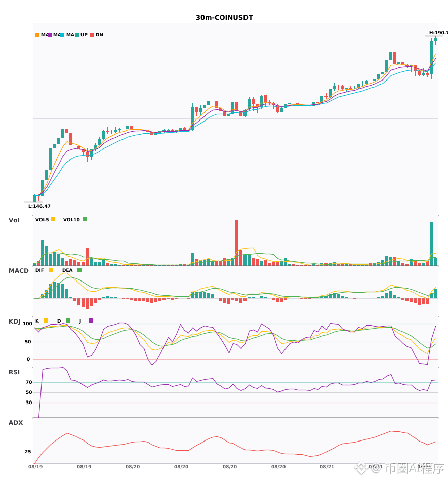This screenshot has height=481, width=448.
Task: Click the yellow DIF legend swatch
Action: [x=51, y=270]
